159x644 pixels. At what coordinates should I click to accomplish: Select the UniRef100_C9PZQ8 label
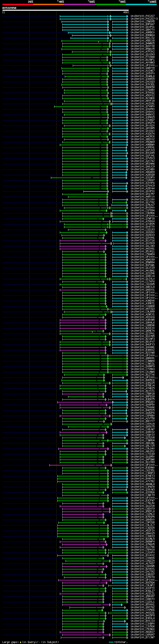coord(143,523)
